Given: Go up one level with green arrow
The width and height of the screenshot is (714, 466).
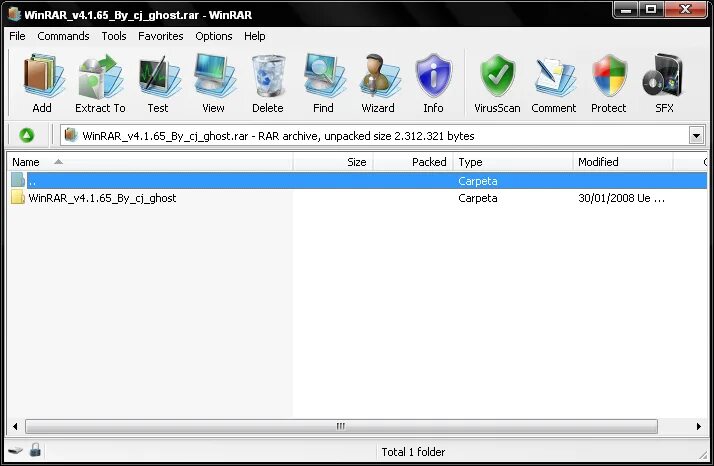Looking at the screenshot, I should (x=26, y=135).
